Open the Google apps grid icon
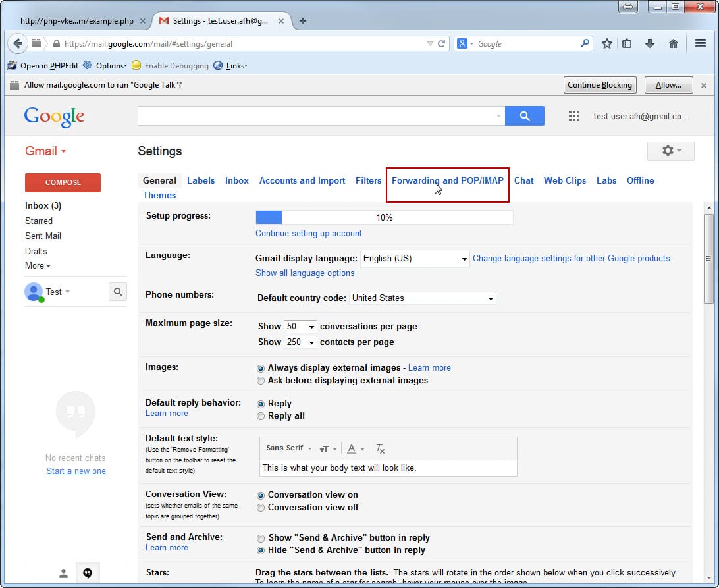 tap(573, 116)
